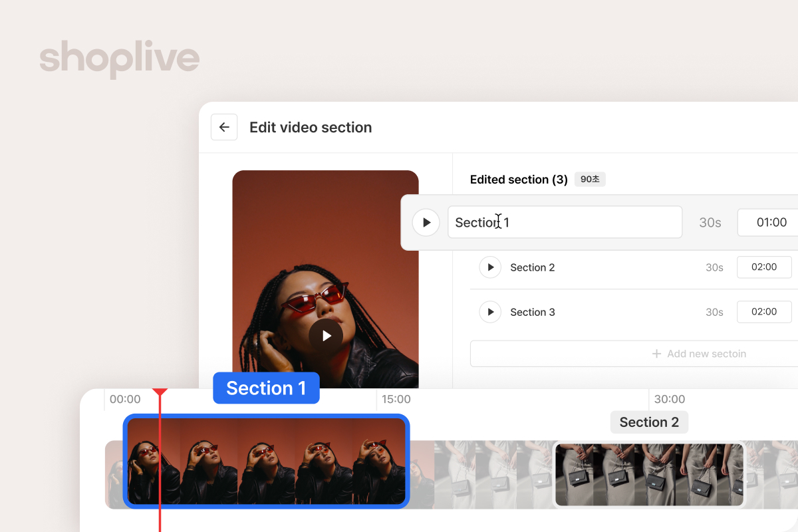The width and height of the screenshot is (798, 532).
Task: Click the Shoplive logo
Action: [120, 60]
